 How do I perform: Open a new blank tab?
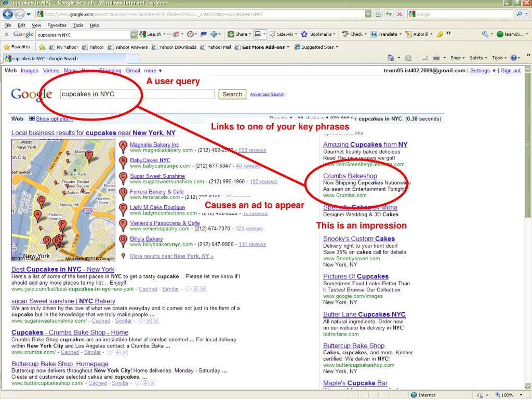[x=132, y=59]
